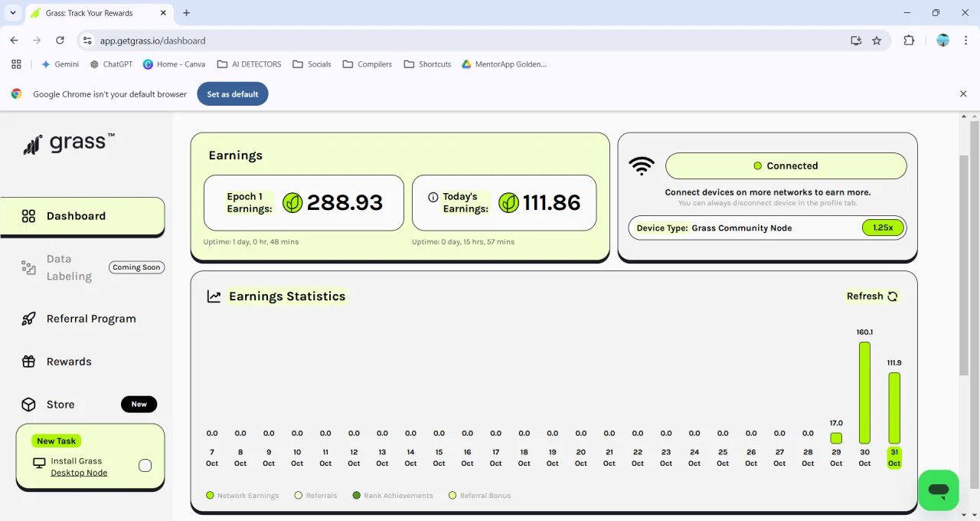Toggle the Rank Achievements legend item
Viewport: 980px width, 521px height.
pos(393,496)
